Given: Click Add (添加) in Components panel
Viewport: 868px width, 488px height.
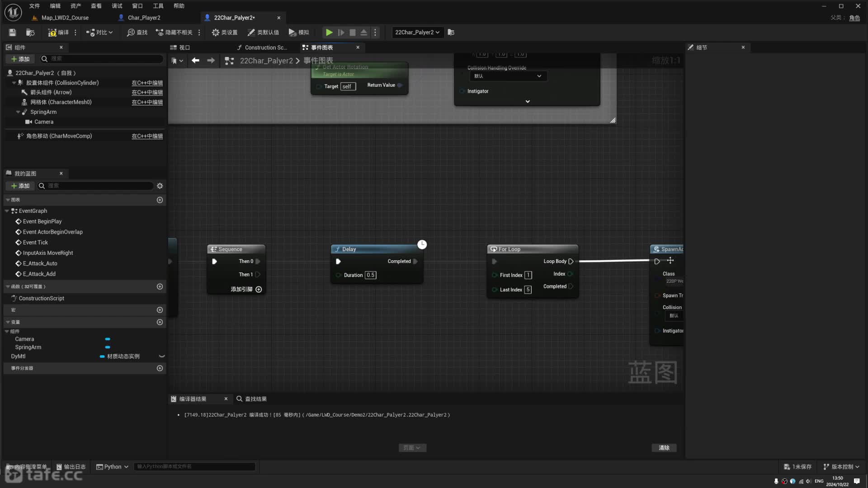Looking at the screenshot, I should pos(20,59).
